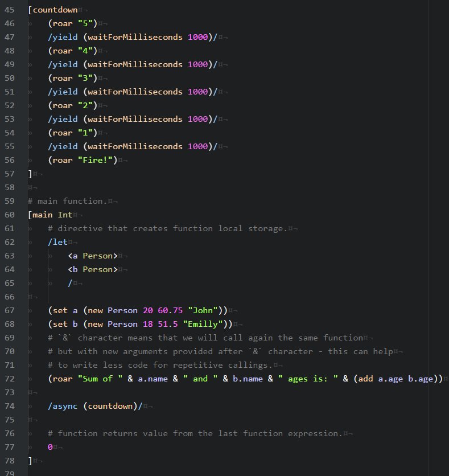Click the comment about function returns value
Viewport: 449px width, 476px height.
(x=195, y=433)
